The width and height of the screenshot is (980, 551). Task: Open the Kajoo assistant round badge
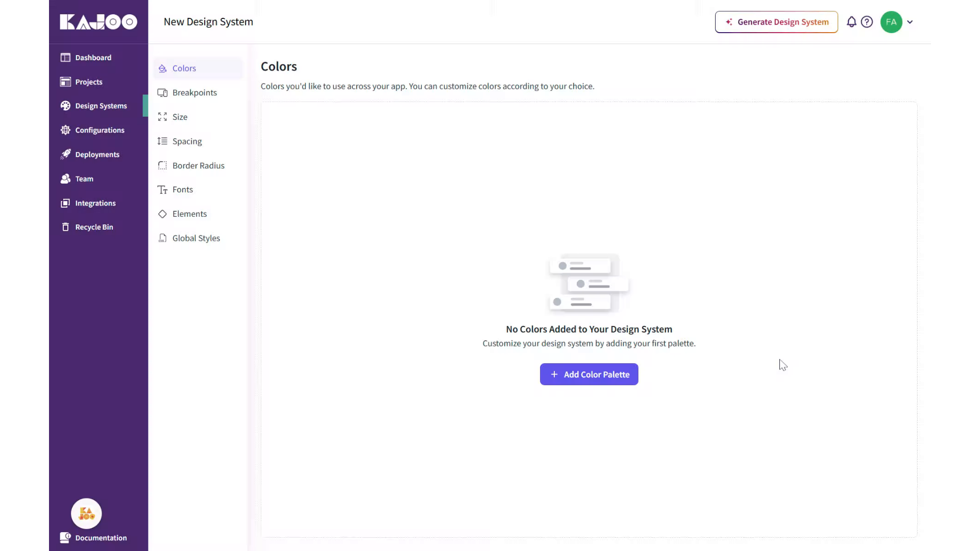click(86, 513)
